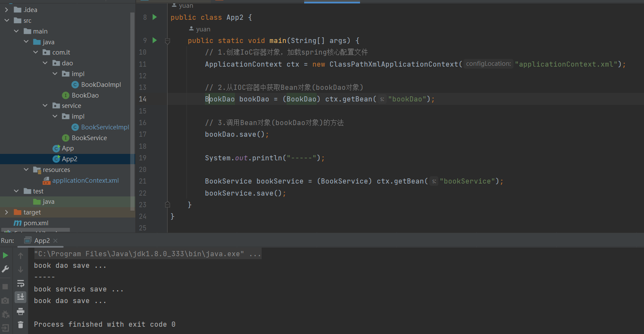Screen dimensions: 644x334
Task: Run App2 class from line 8 gutter
Action: pos(155,17)
